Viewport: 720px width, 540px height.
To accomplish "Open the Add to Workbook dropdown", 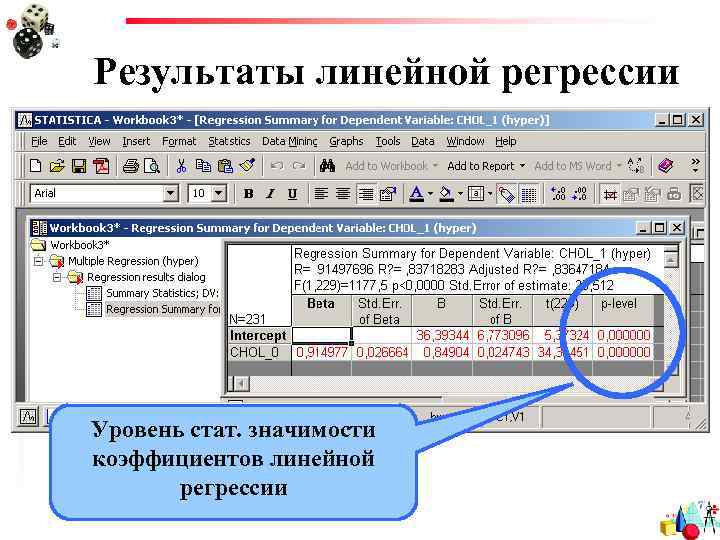I will click(x=435, y=166).
